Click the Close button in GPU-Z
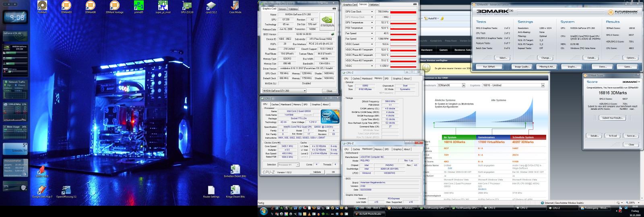 [x=329, y=91]
